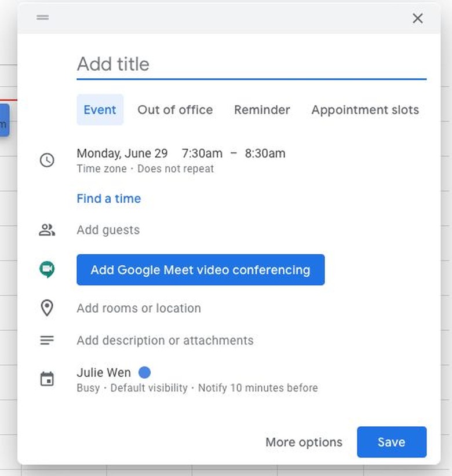Open the Monday, June 29 date picker
This screenshot has width=452, height=476.
click(x=122, y=153)
